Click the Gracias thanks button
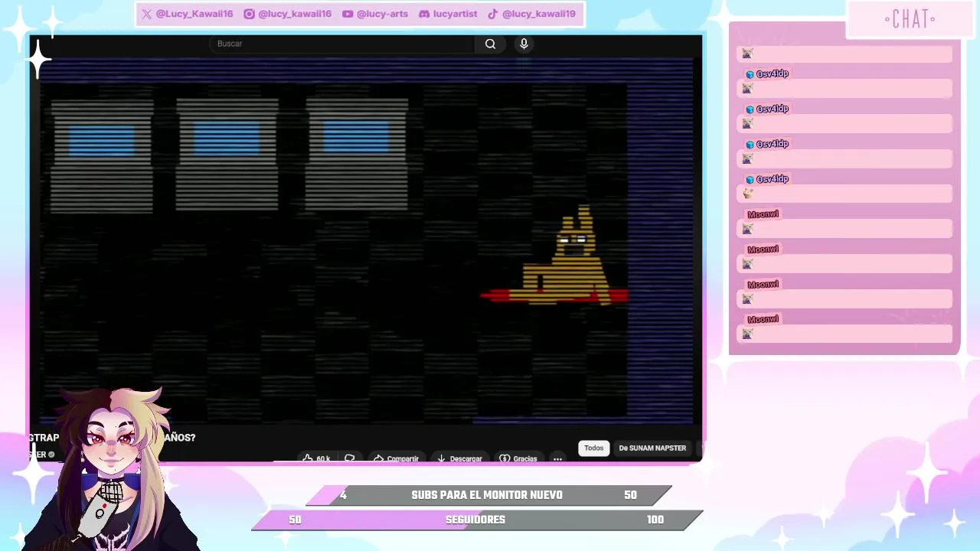980x551 pixels. pos(518,458)
